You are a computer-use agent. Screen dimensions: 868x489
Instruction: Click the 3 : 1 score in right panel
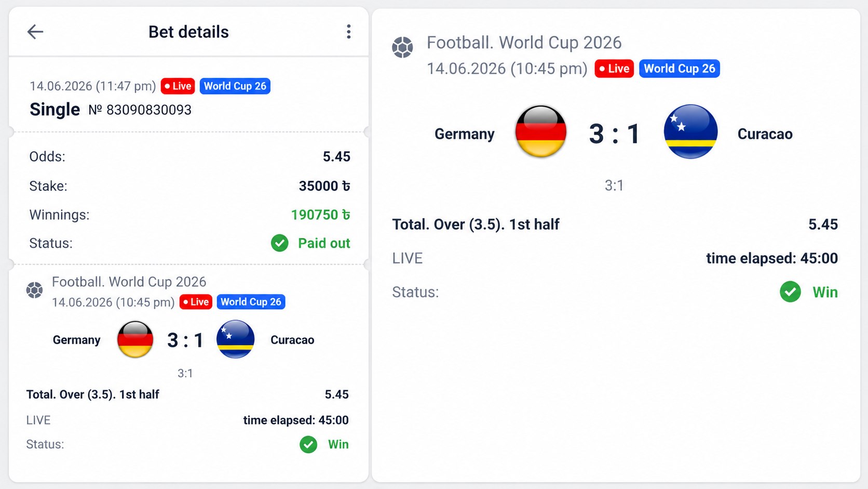pyautogui.click(x=614, y=134)
